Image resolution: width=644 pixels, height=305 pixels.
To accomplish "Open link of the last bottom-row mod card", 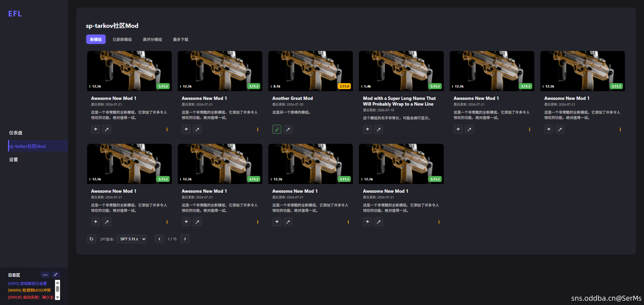I will (x=378, y=222).
